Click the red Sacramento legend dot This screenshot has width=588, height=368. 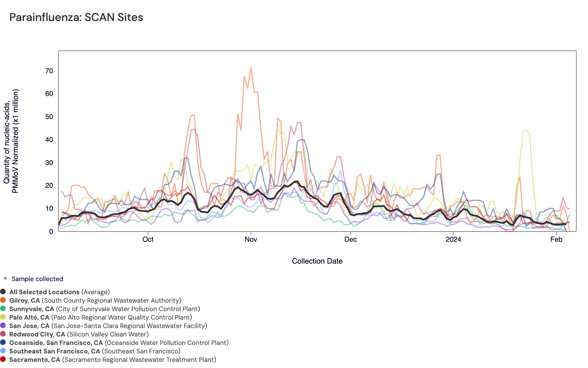3,360
